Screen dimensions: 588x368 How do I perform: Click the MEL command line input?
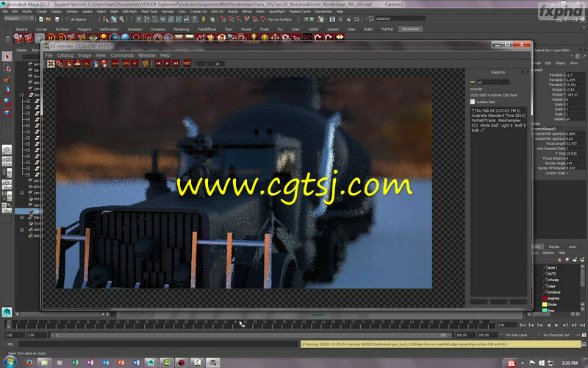pyautogui.click(x=159, y=344)
